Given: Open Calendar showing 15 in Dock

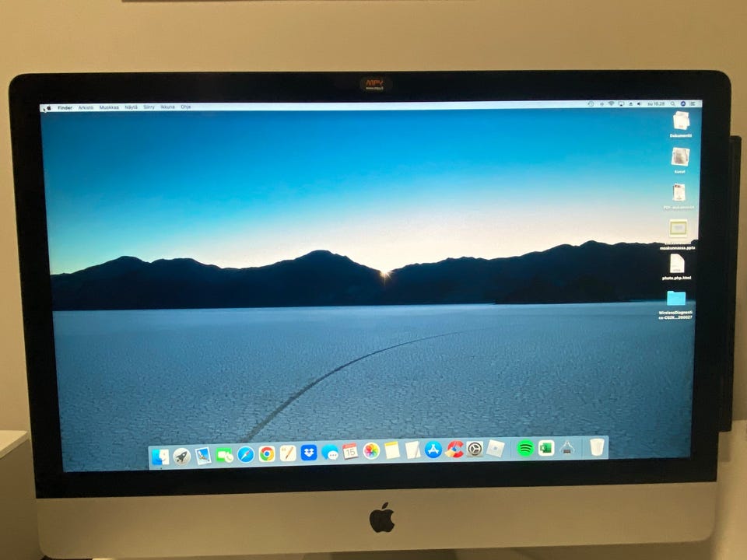Looking at the screenshot, I should tap(350, 451).
